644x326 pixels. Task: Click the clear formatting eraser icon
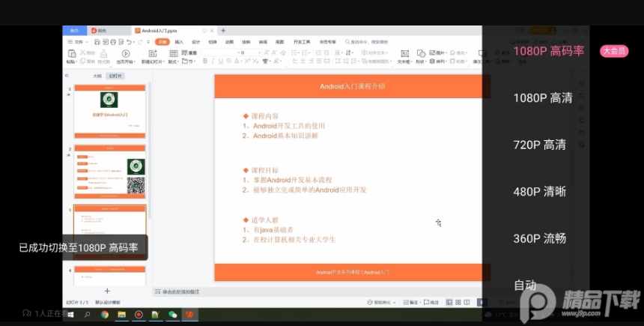point(283,52)
